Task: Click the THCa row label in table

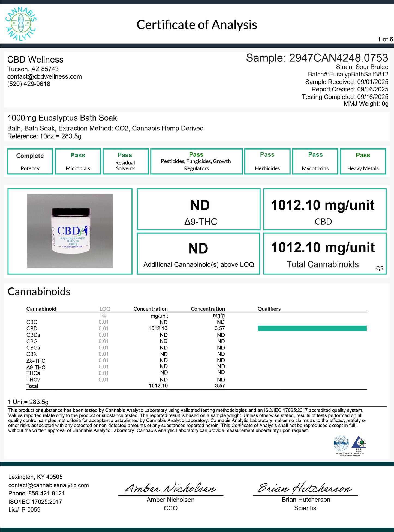Action: tap(33, 373)
